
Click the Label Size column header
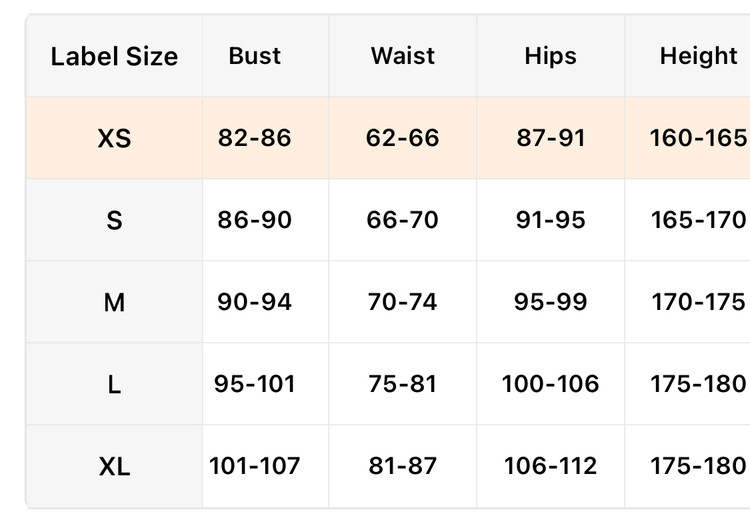(114, 56)
